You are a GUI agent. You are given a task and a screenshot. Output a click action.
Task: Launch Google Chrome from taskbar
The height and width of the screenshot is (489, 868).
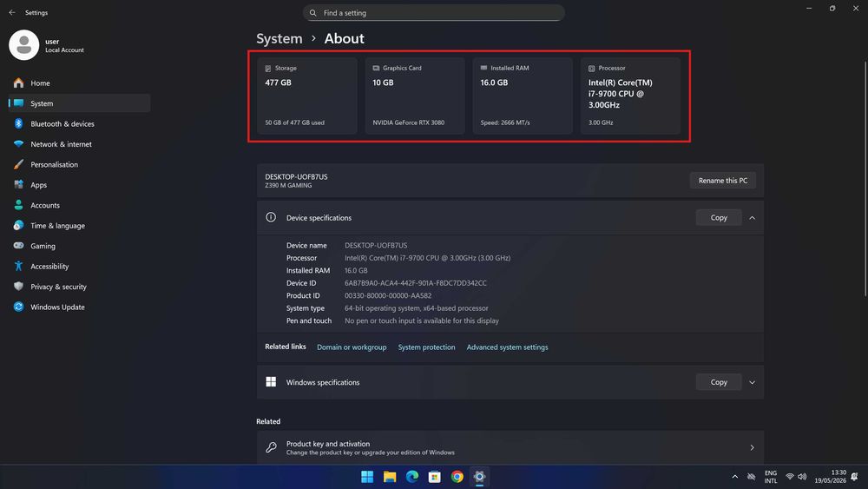[x=457, y=477]
